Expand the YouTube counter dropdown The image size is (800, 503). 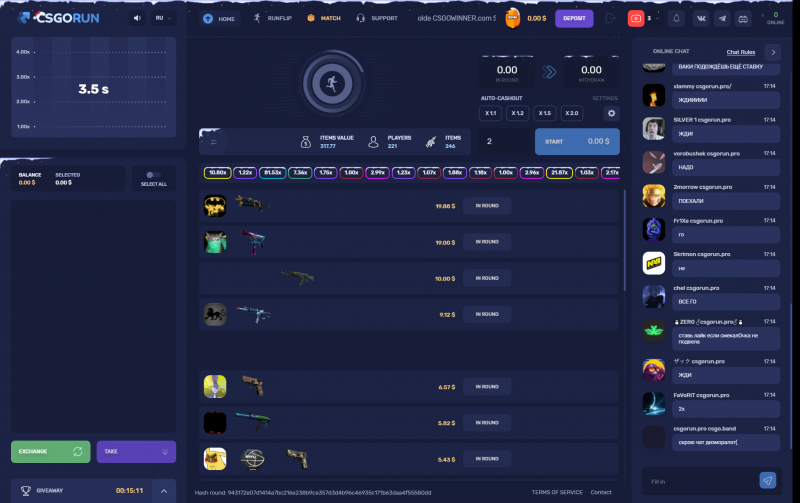click(657, 18)
